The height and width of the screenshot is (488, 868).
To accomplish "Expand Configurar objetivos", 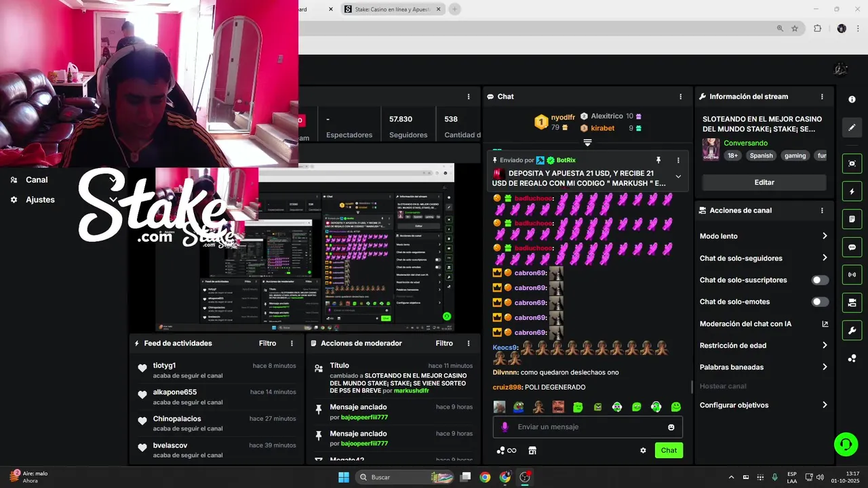I will [825, 405].
